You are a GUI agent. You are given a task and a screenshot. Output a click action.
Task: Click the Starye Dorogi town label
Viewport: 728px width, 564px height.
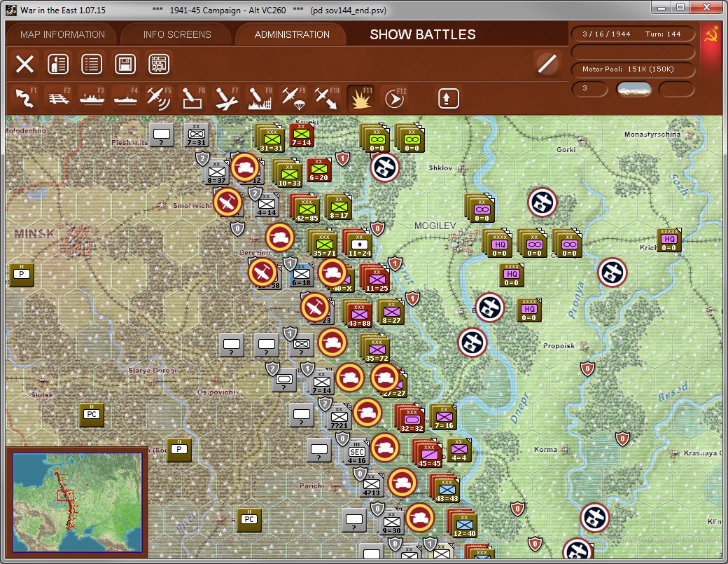pos(153,370)
